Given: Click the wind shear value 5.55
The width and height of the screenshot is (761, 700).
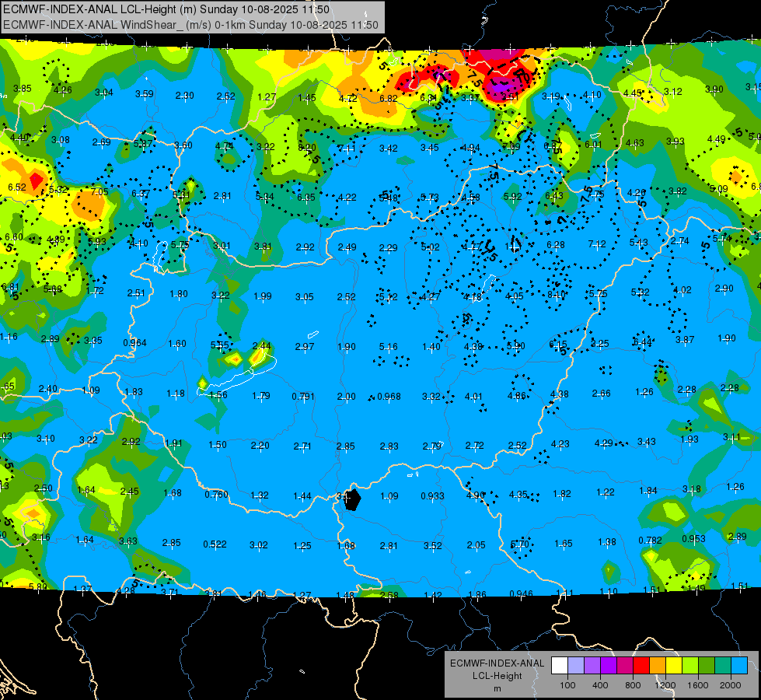Looking at the screenshot, I should (x=219, y=345).
